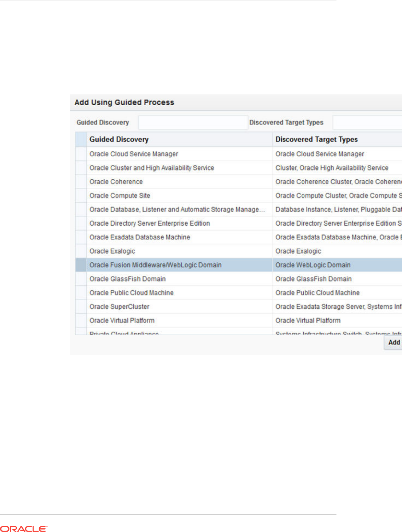Click the Oracle Exadata Storage Server cell

click(337, 306)
